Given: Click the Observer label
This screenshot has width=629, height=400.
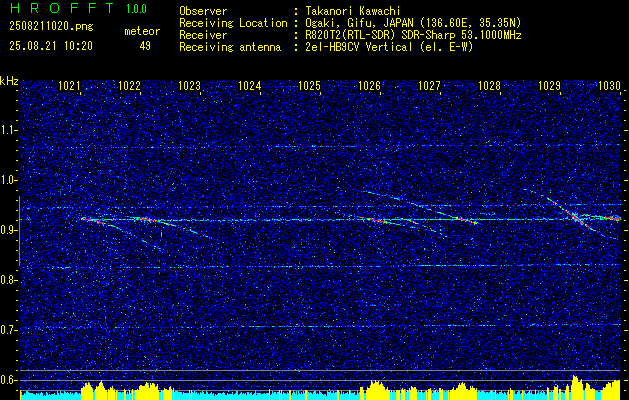Looking at the screenshot, I should pyautogui.click(x=203, y=11).
